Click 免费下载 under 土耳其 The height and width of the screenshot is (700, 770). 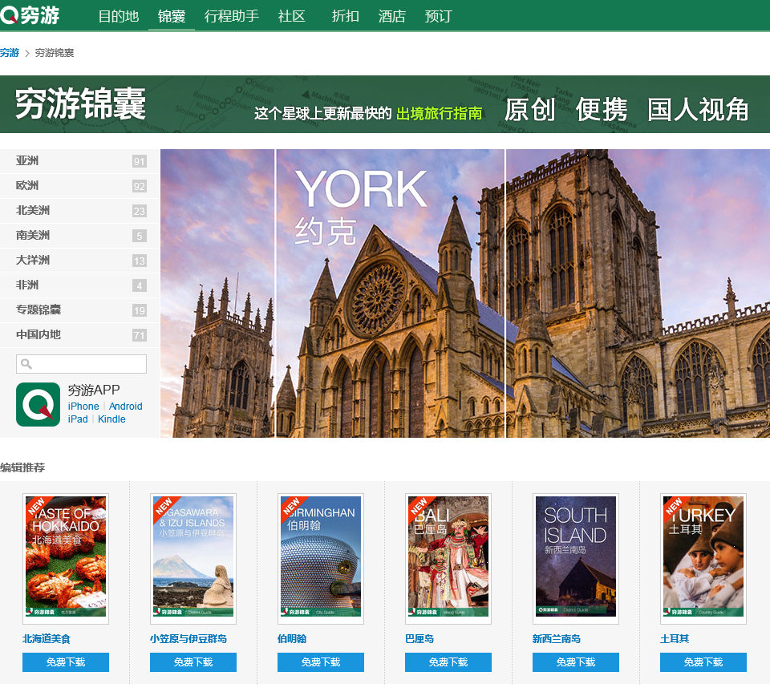703,662
